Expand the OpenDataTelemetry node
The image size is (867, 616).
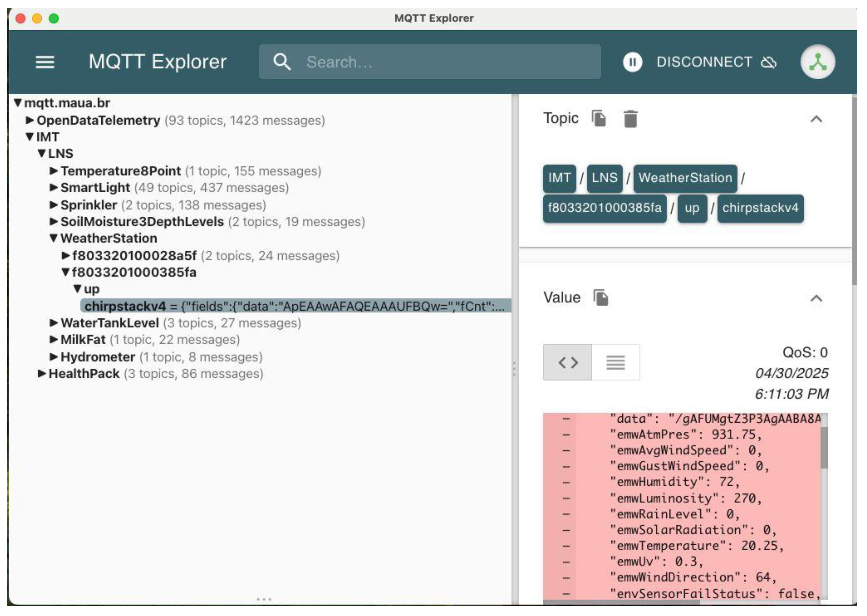coord(30,120)
